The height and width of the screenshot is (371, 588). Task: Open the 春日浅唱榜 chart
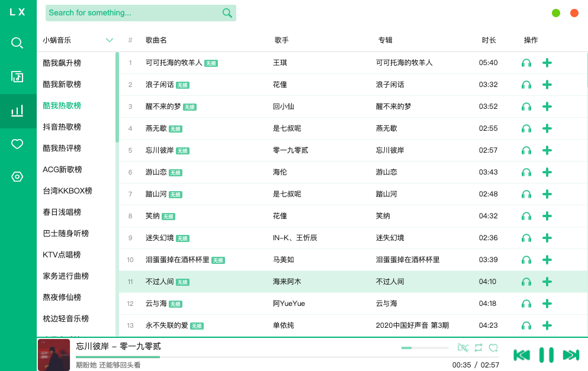coord(62,212)
